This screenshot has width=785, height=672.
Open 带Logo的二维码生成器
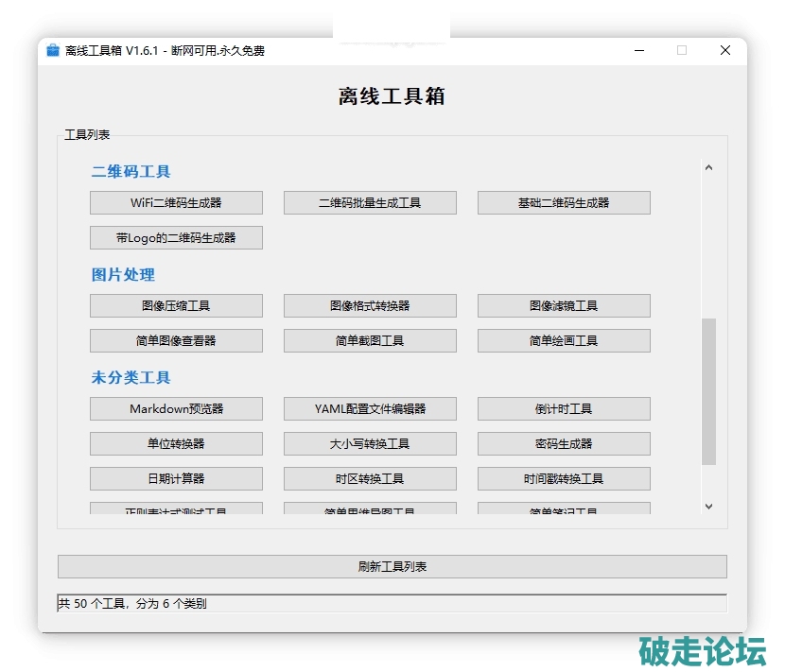[176, 238]
